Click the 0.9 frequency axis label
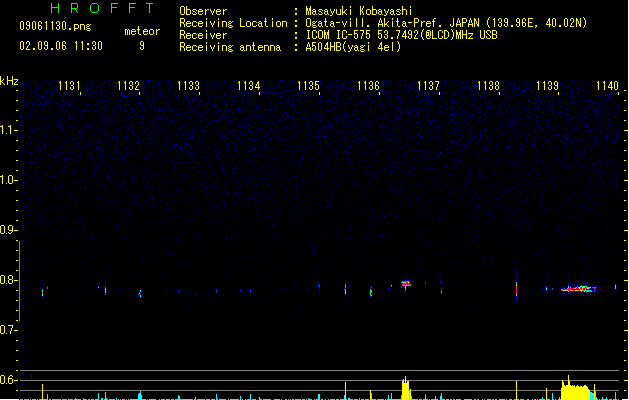This screenshot has height=400, width=629. coord(8,230)
